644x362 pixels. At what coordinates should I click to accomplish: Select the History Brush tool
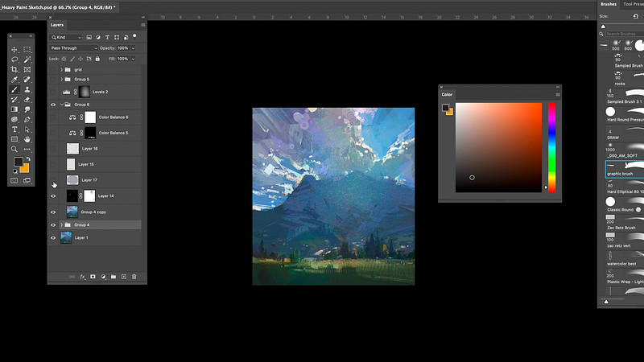[x=14, y=99]
